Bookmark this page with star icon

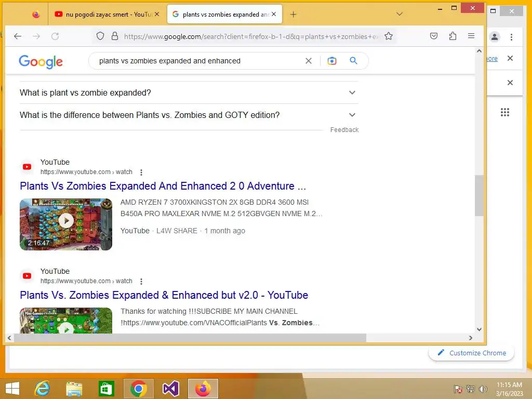point(389,36)
